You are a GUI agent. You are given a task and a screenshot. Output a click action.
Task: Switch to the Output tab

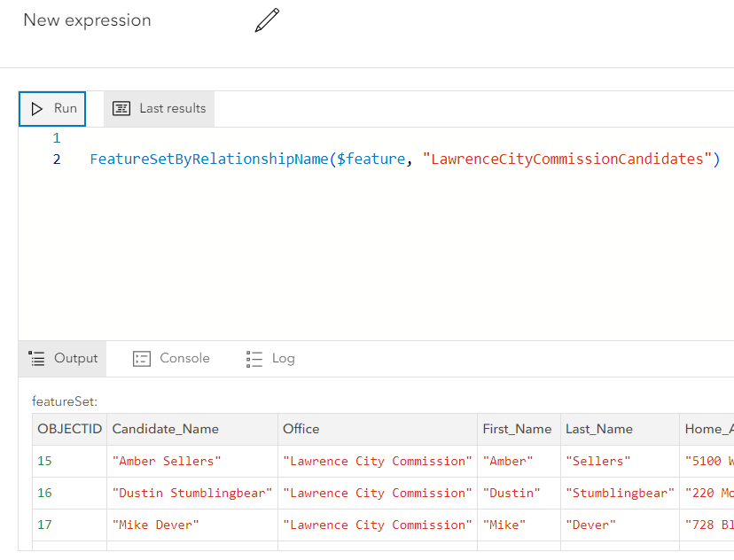pyautogui.click(x=63, y=358)
